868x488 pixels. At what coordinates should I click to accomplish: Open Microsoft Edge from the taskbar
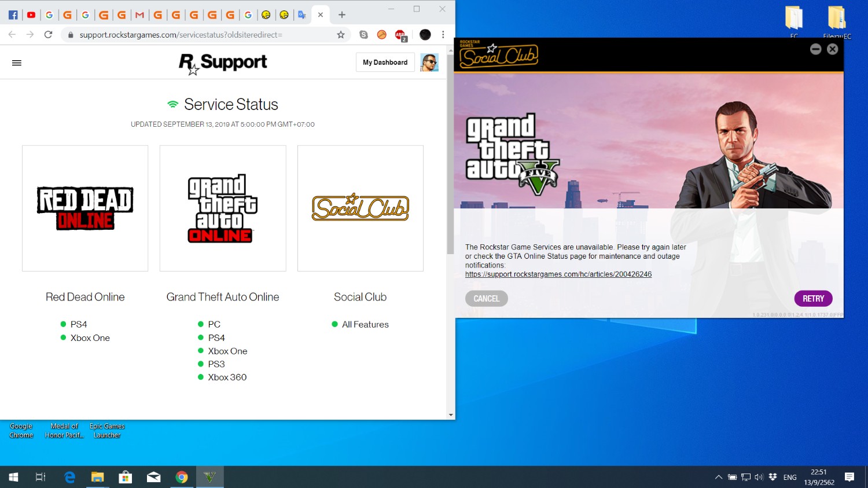click(69, 477)
